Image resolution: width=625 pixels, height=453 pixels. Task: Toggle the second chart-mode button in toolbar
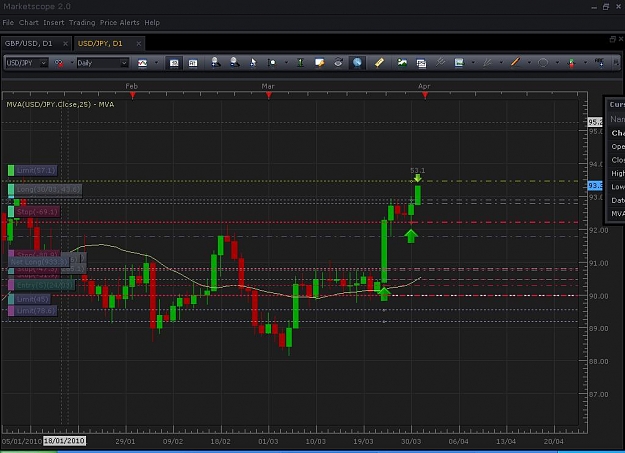[x=193, y=63]
